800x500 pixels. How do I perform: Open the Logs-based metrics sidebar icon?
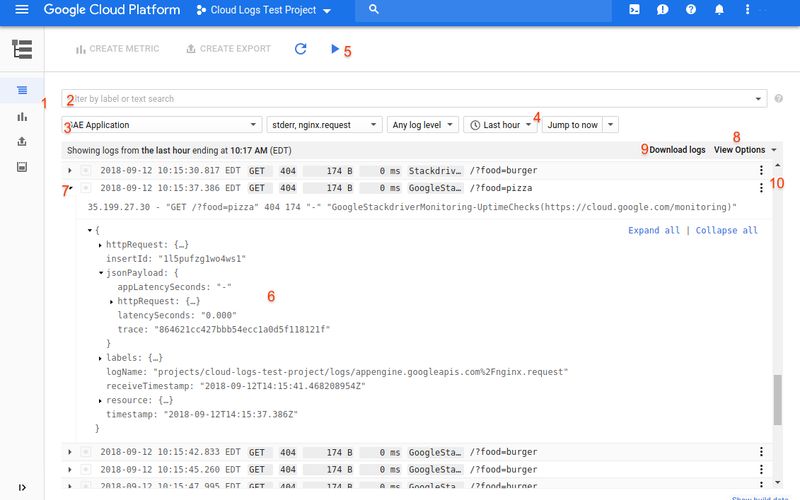tap(22, 116)
